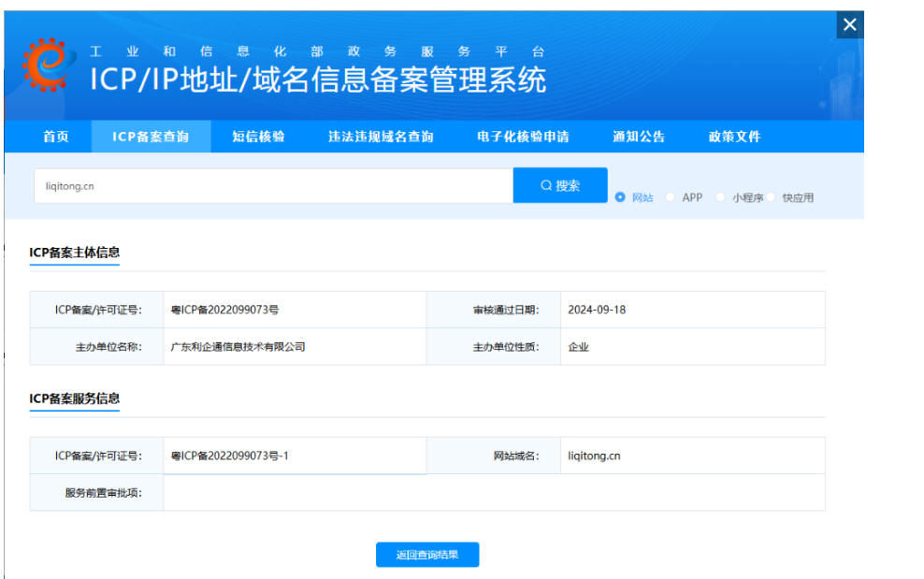Go to 违法违规域名查询 tab

coord(381,137)
